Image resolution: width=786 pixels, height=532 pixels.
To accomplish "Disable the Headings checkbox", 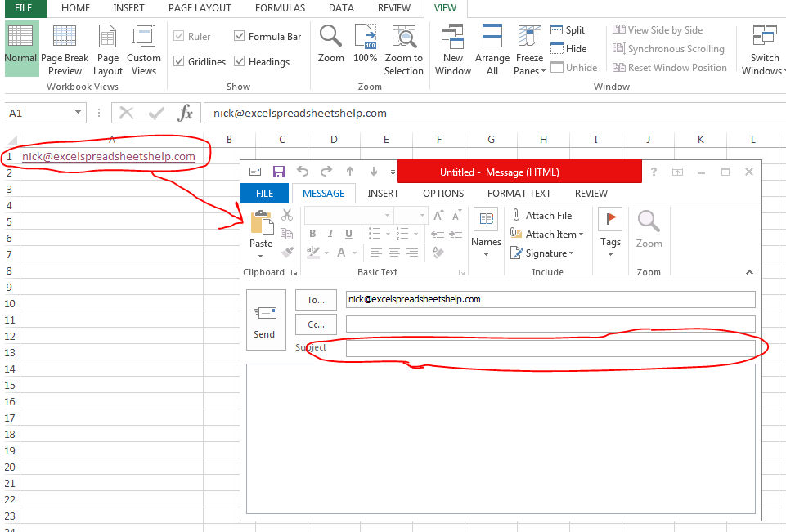I will click(x=240, y=61).
